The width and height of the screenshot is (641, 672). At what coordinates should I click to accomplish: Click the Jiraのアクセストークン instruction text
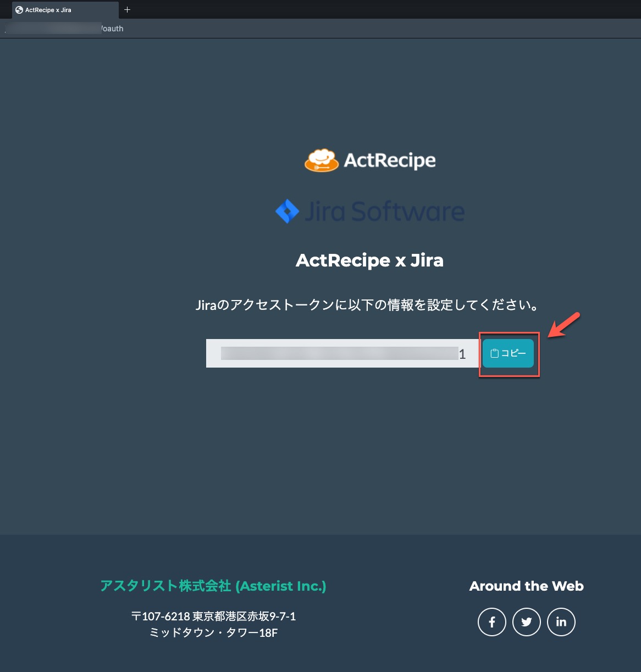pyautogui.click(x=367, y=305)
